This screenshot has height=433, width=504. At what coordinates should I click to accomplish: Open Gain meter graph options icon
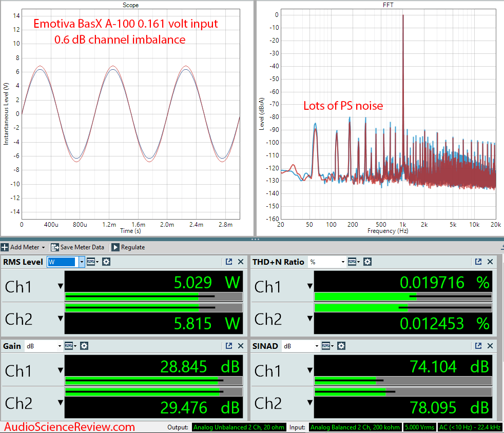tap(70, 346)
